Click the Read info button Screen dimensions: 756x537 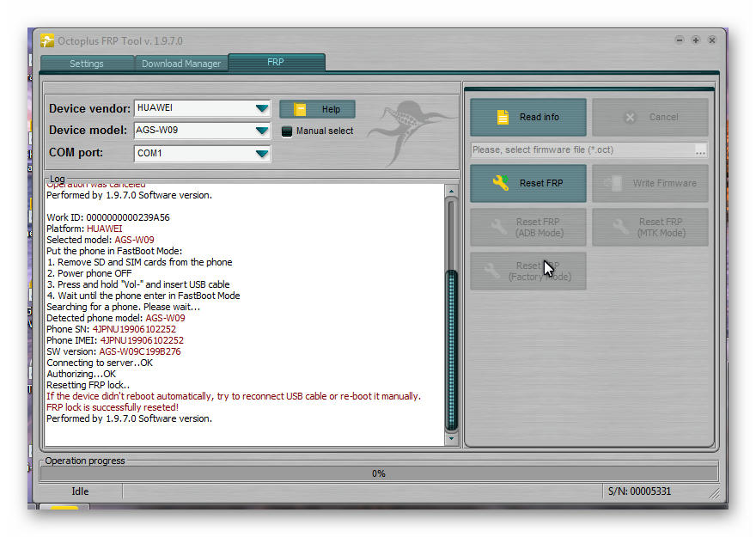pyautogui.click(x=528, y=117)
